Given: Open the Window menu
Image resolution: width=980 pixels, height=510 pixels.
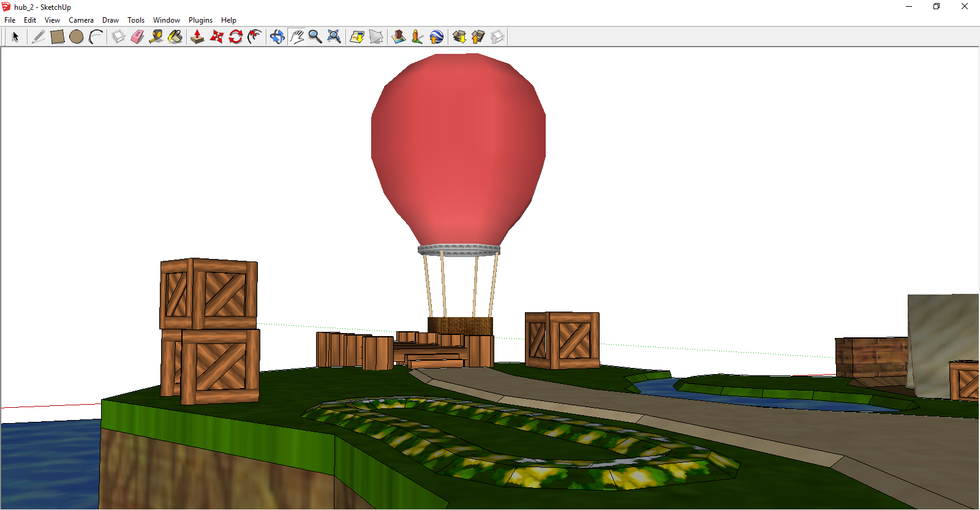Looking at the screenshot, I should [167, 20].
